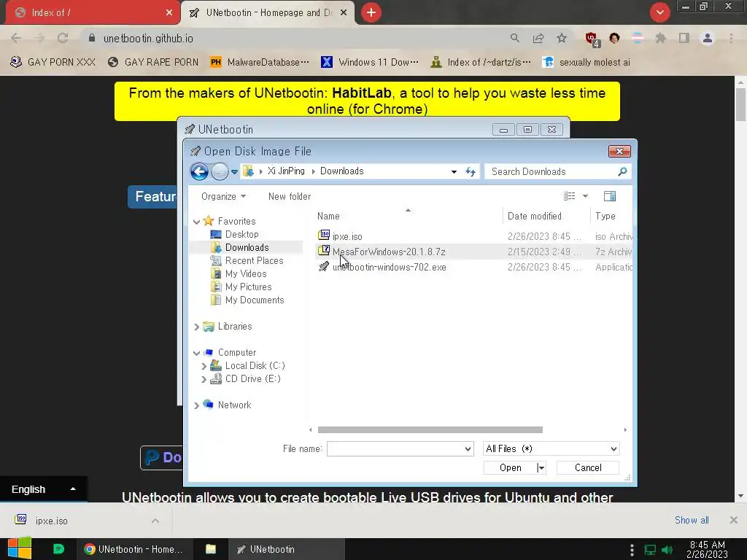Open My Documents in sidebar
Viewport: 747px width, 560px height.
point(255,300)
